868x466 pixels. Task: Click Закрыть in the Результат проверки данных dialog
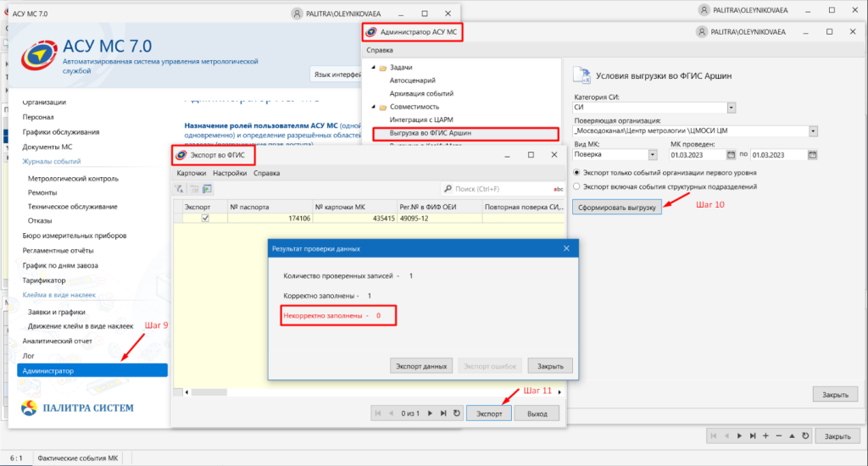[550, 366]
